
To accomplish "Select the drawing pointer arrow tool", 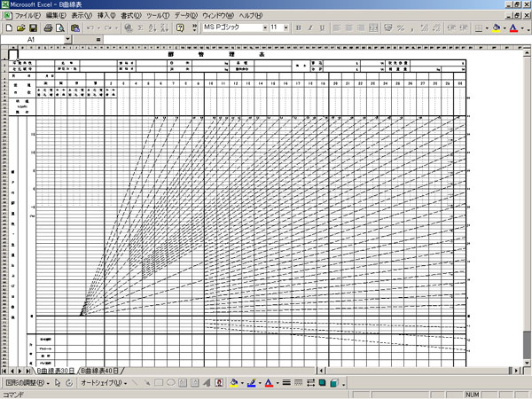I will [x=58, y=383].
